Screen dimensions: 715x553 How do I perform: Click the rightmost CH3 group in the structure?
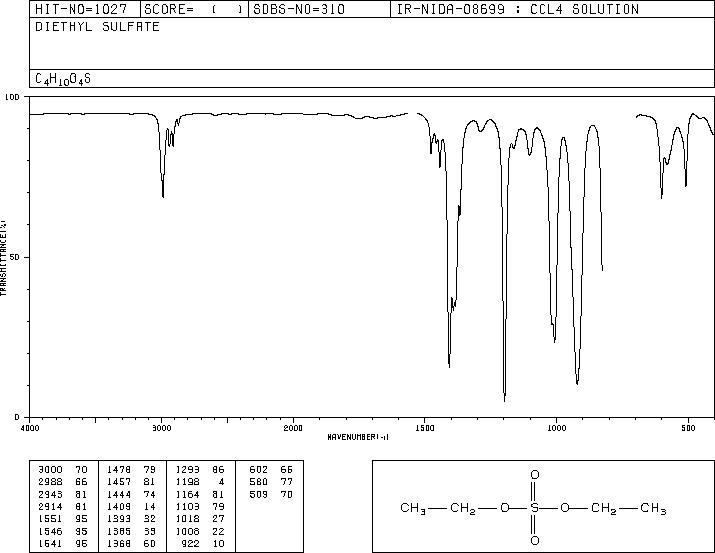[x=653, y=508]
